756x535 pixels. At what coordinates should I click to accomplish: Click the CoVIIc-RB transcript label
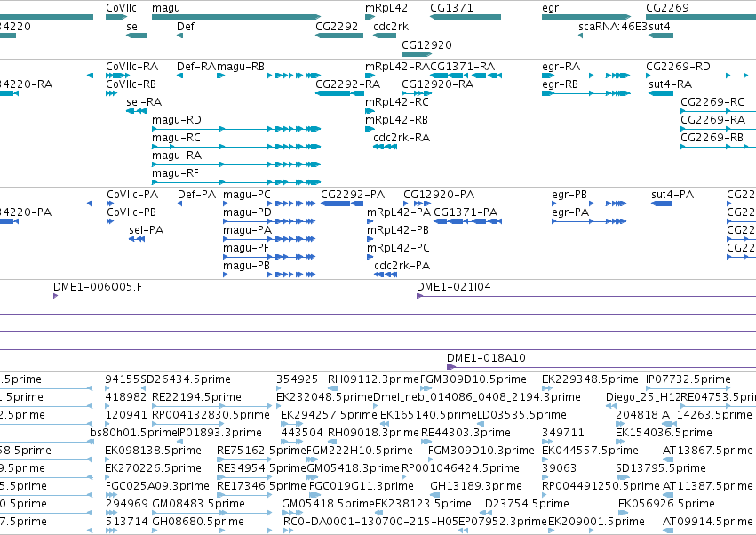[131, 84]
